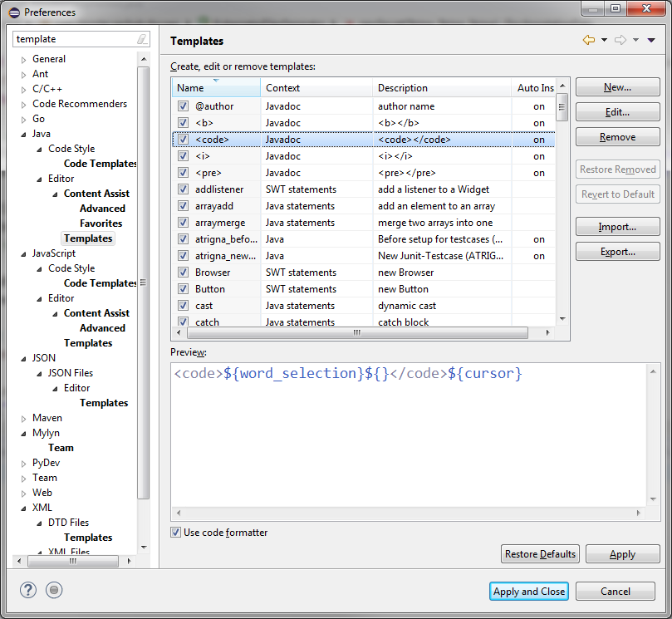The image size is (672, 619).
Task: Click the Cancel button
Action: (x=615, y=591)
